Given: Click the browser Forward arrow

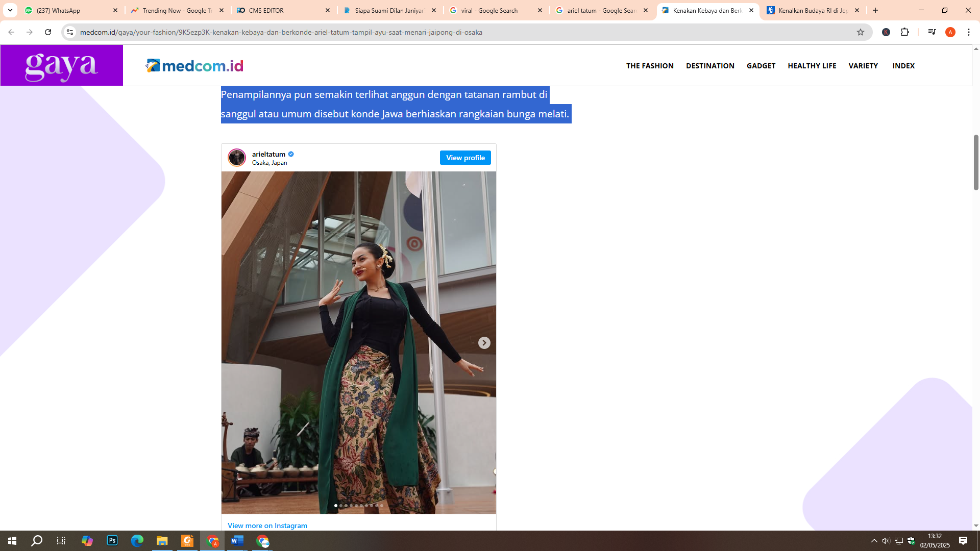Looking at the screenshot, I should point(29,32).
